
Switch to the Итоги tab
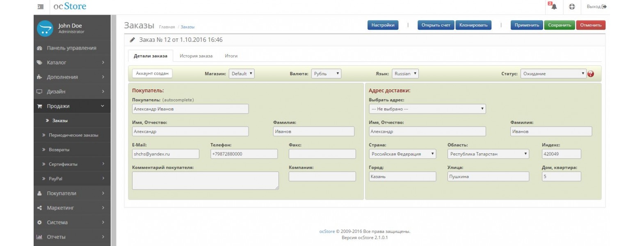tap(231, 56)
